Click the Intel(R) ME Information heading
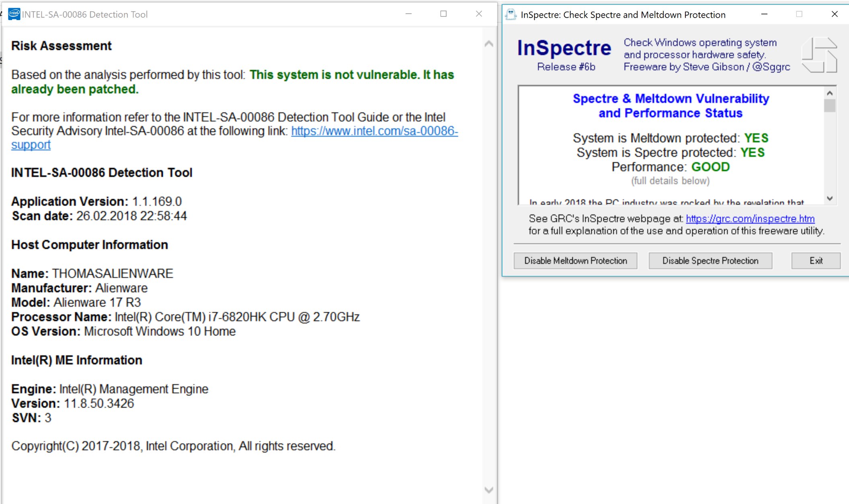The height and width of the screenshot is (504, 849). (x=76, y=360)
